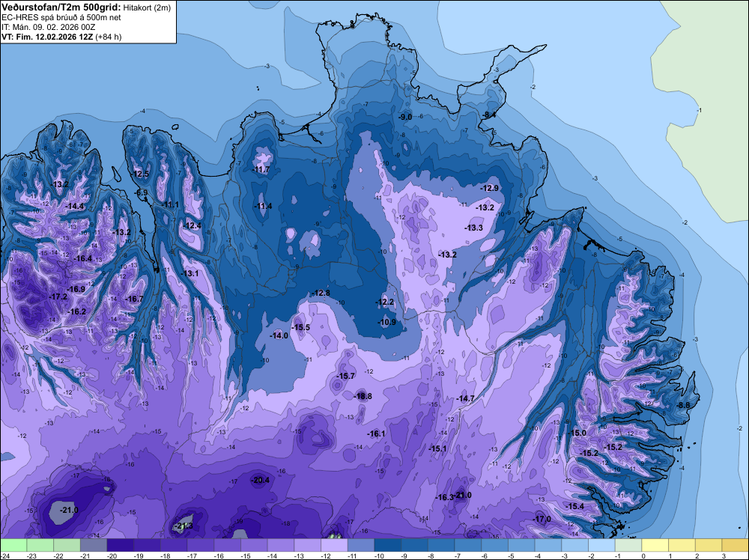This screenshot has height=560, width=749.
Task: Click the '(+84 h)' forecast offset
Action: [x=109, y=37]
